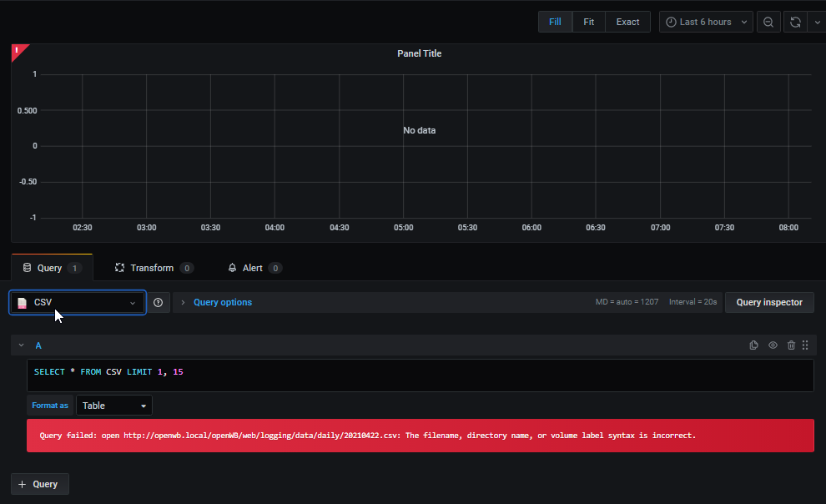The image size is (826, 504).
Task: Switch to the Alert tab
Action: point(254,268)
